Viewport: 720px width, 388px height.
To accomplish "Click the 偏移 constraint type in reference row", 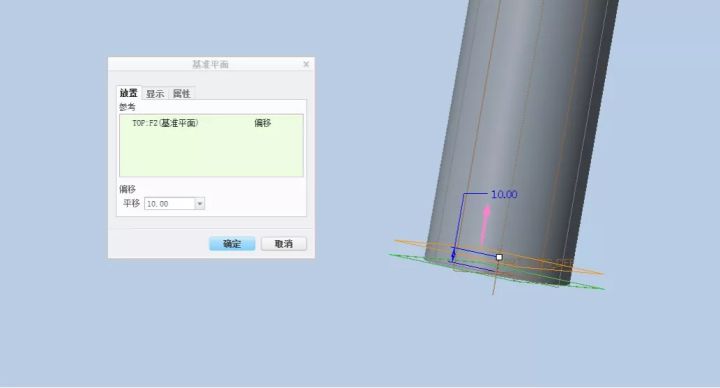I will tap(263, 123).
